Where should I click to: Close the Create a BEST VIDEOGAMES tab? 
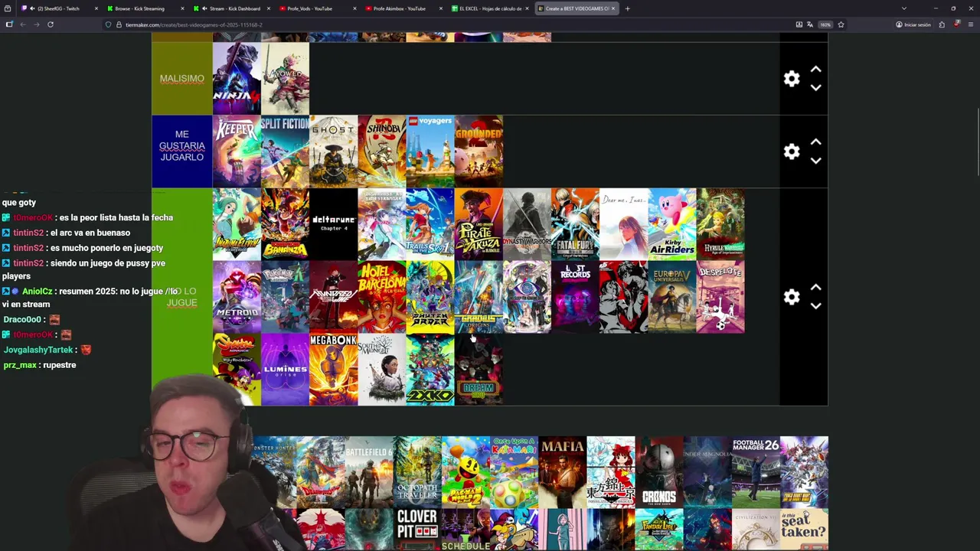point(612,8)
